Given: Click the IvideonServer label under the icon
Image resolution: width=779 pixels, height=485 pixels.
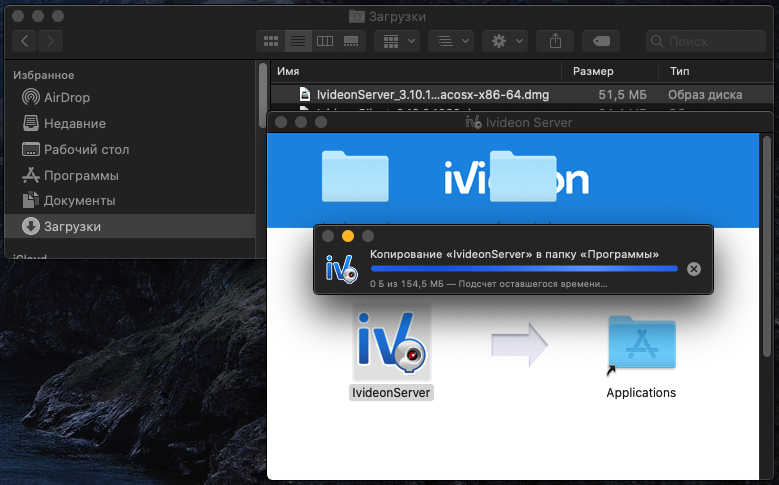Looking at the screenshot, I should click(391, 393).
